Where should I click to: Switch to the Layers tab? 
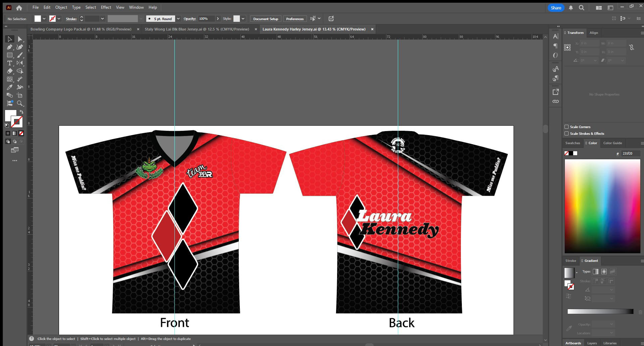click(592, 343)
